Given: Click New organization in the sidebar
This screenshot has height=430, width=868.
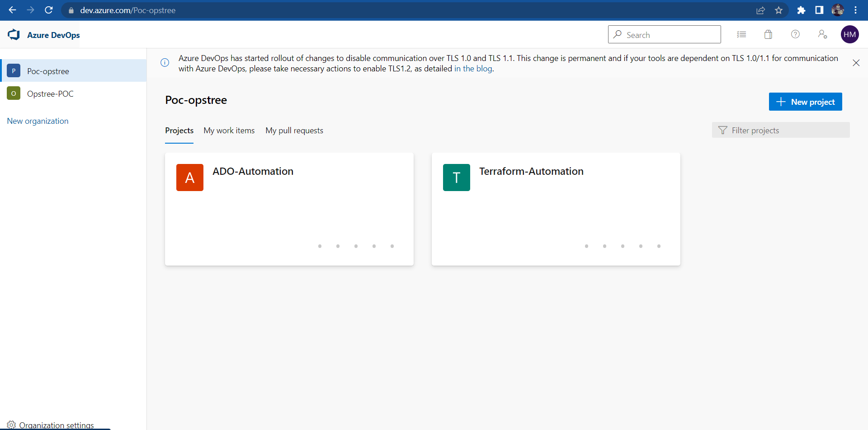Looking at the screenshot, I should (x=38, y=121).
